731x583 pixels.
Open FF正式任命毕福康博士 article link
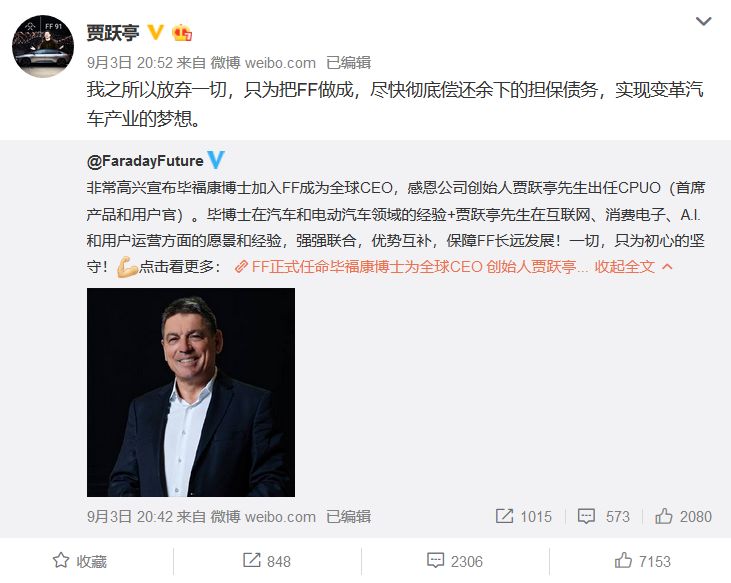tap(413, 267)
